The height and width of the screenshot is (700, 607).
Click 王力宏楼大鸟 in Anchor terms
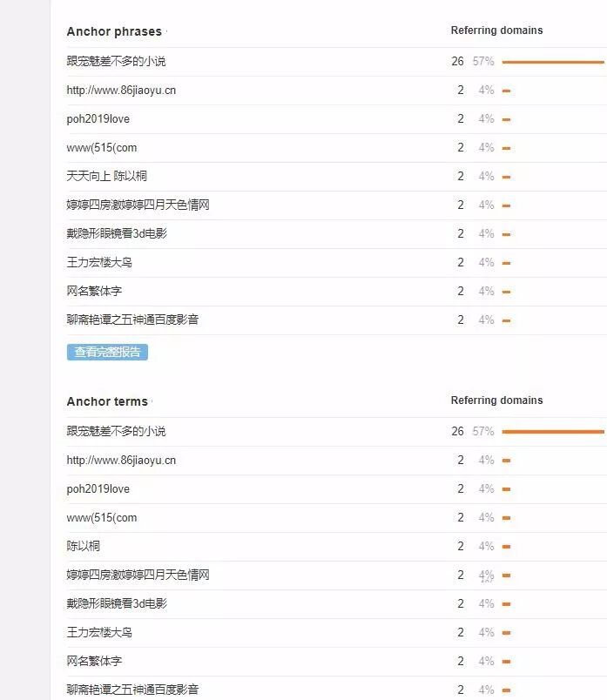tap(99, 632)
